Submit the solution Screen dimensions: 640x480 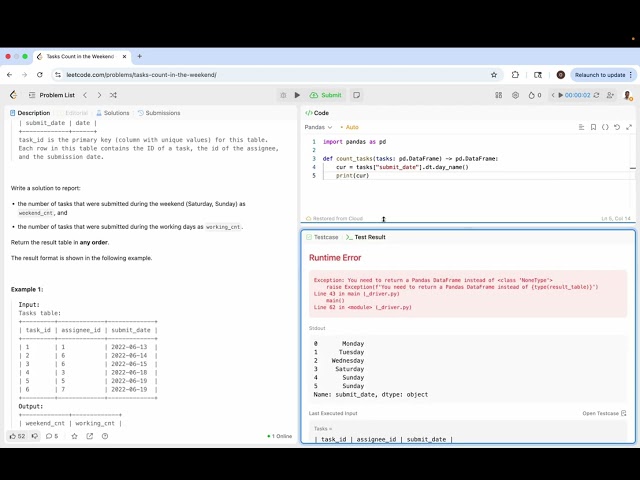click(326, 95)
